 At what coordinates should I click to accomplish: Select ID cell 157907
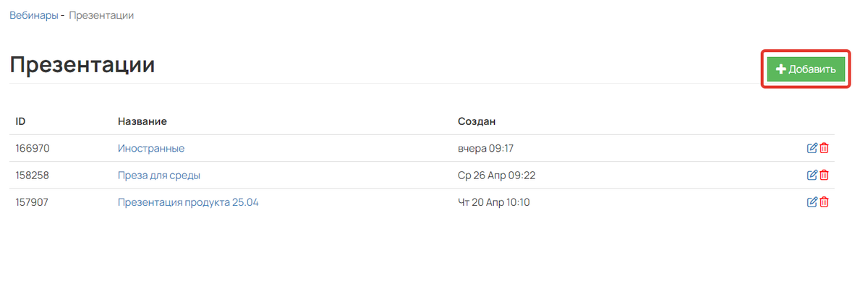(x=32, y=202)
